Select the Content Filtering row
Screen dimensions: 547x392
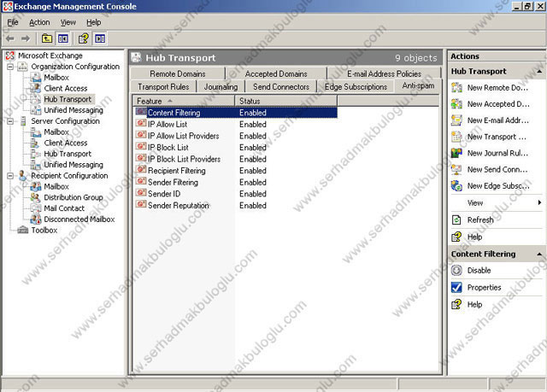click(x=236, y=113)
